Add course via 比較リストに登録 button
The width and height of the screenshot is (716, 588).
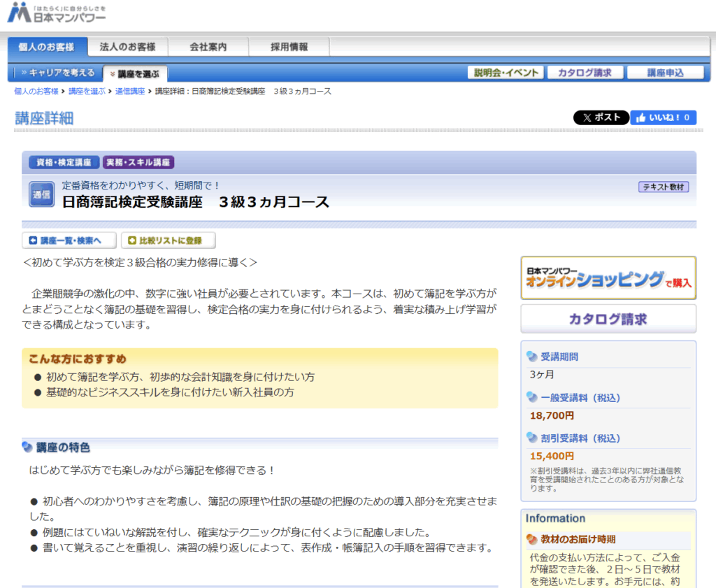[169, 241]
